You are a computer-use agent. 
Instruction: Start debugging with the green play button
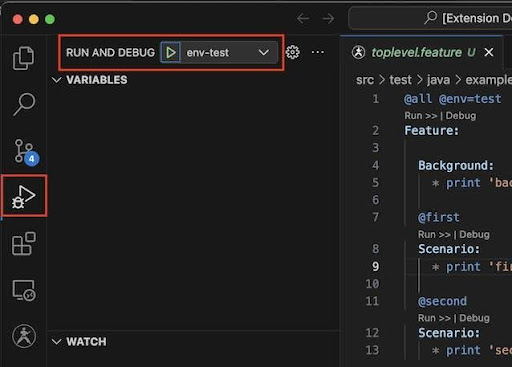170,52
